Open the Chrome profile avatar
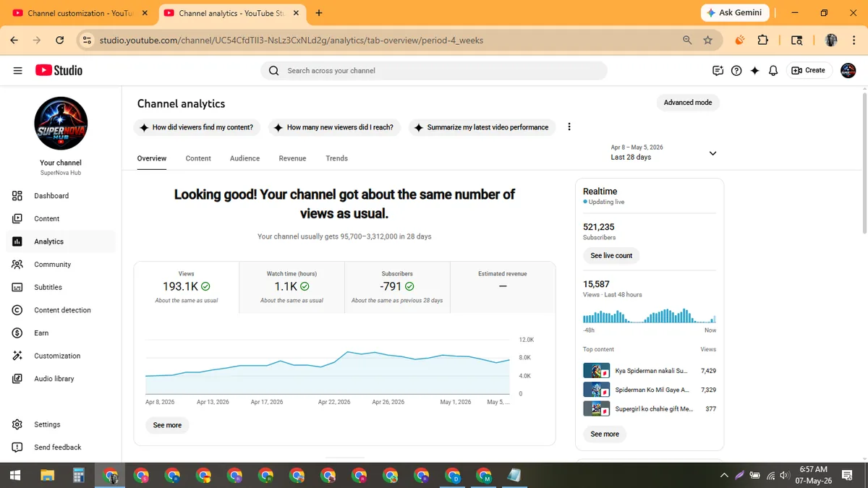868x488 pixels. coord(832,40)
